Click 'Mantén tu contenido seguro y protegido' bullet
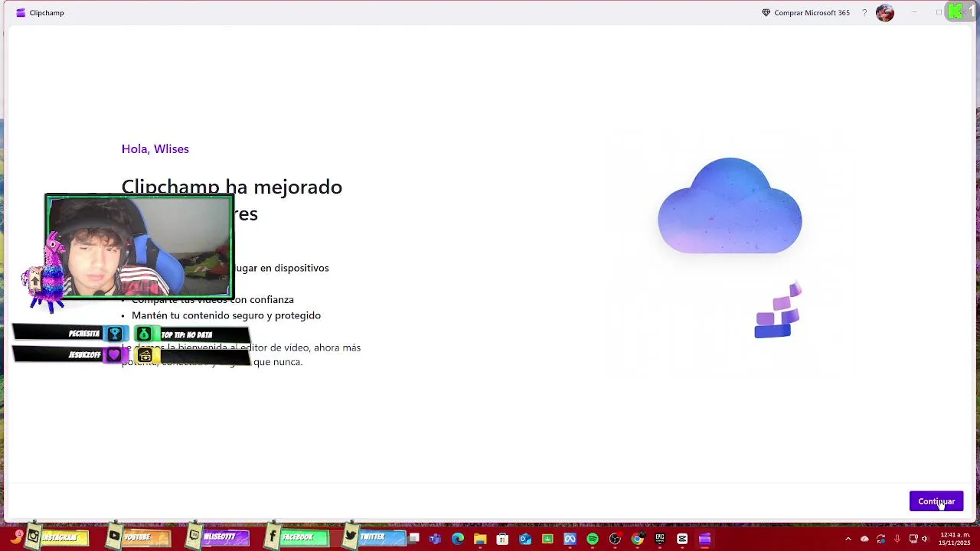Screen dimensions: 980x551 tap(226, 315)
